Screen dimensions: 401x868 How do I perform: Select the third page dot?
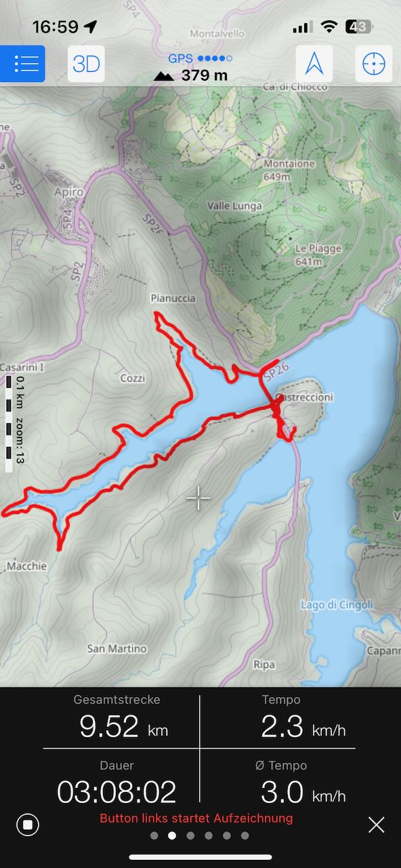(190, 835)
